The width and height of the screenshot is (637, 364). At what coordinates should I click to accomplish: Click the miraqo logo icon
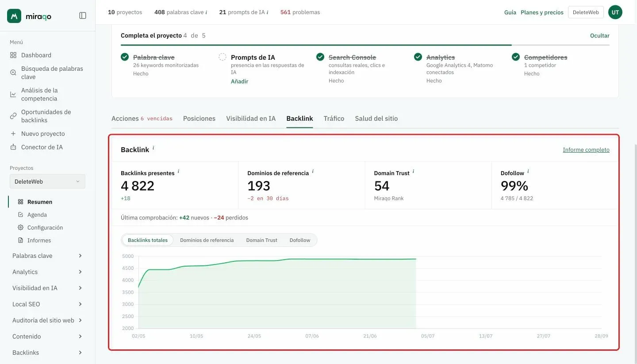[x=14, y=16]
